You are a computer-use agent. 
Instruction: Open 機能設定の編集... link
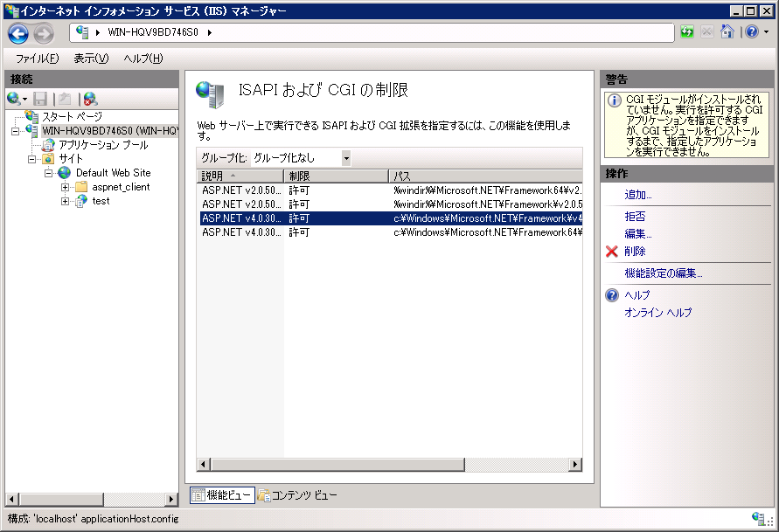click(x=664, y=273)
